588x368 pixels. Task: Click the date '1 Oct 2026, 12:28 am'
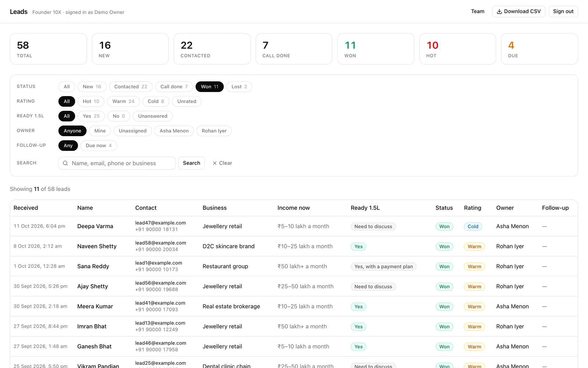click(39, 266)
